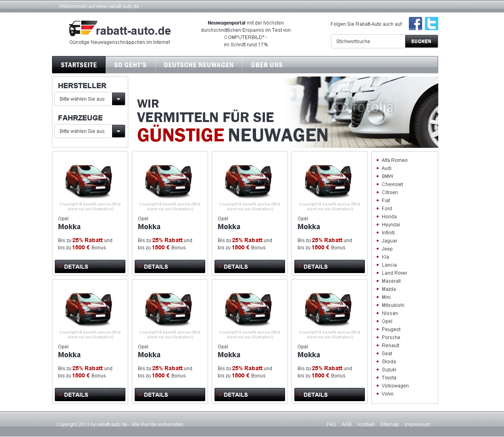Go to the Startseite tab
The width and height of the screenshot is (504, 437).
79,65
